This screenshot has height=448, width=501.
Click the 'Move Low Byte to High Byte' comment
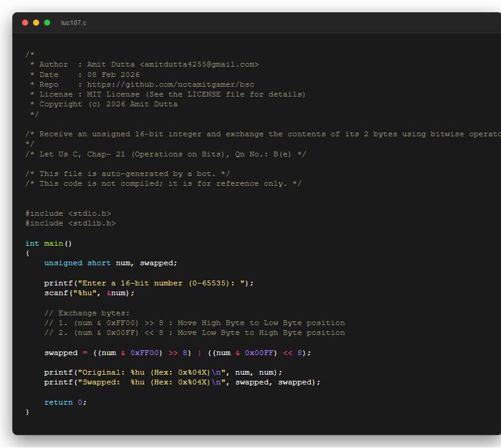(x=195, y=333)
